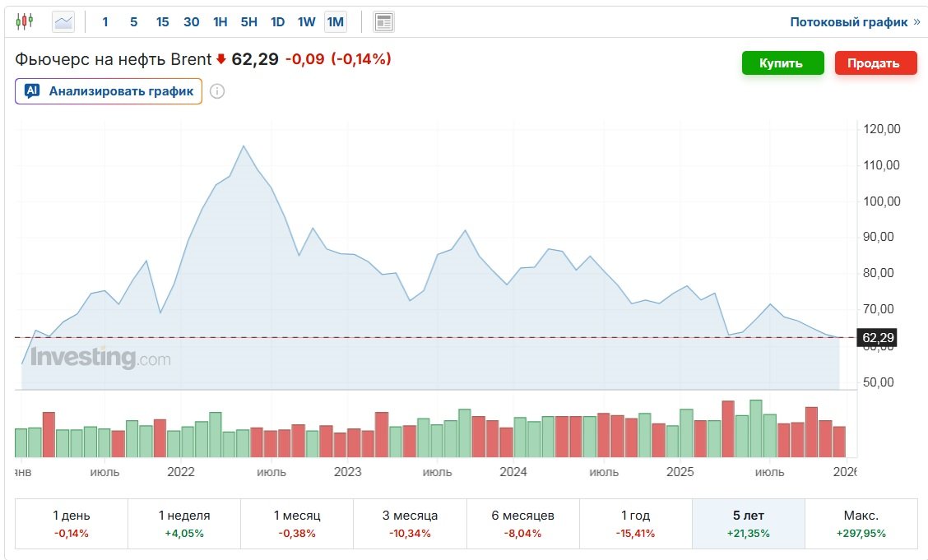Viewport: 928px width, 560px height.
Task: Set chart interval to 1D
Action: click(x=277, y=21)
